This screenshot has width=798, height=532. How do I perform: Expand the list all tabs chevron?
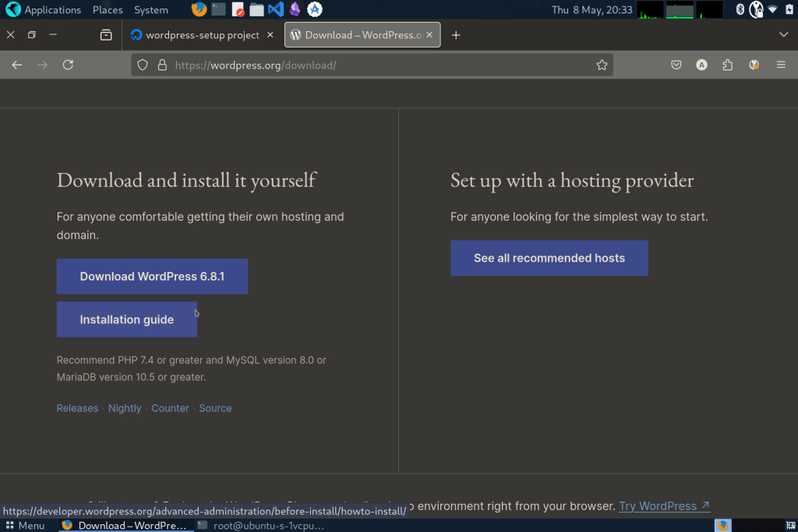tap(784, 35)
